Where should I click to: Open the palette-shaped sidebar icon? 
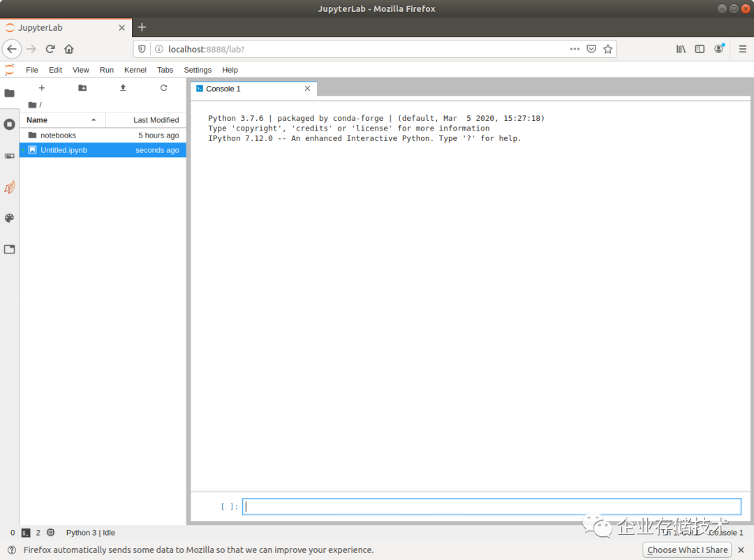coord(9,218)
